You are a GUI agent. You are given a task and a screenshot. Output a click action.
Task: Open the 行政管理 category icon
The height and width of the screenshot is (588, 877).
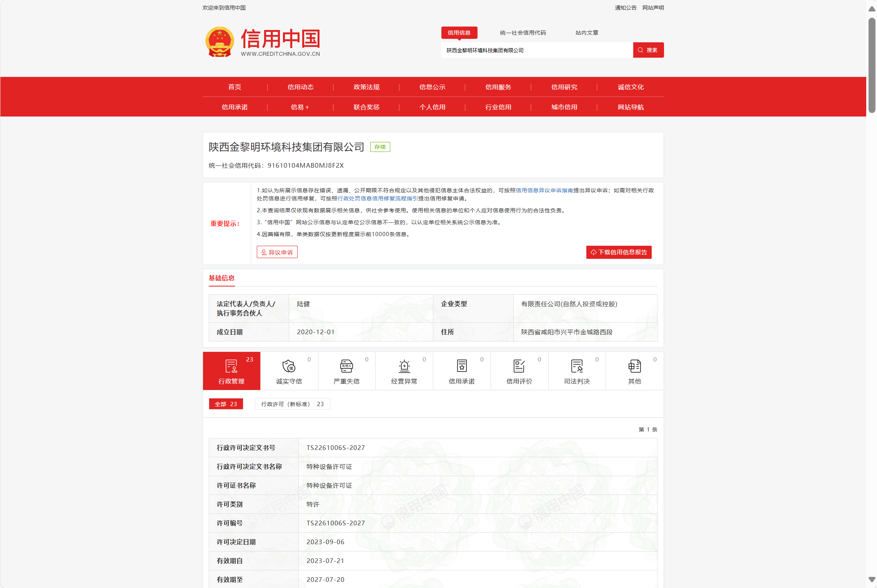click(x=231, y=366)
